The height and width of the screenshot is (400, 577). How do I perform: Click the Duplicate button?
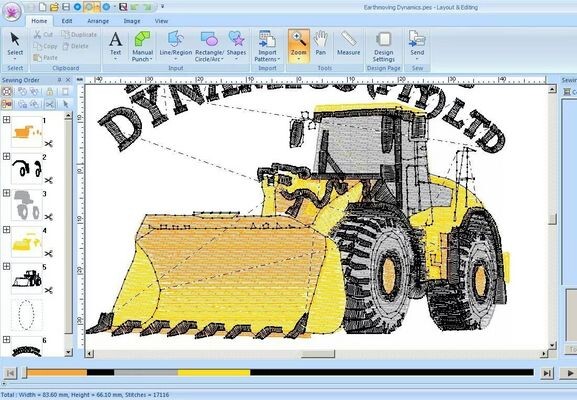click(79, 35)
